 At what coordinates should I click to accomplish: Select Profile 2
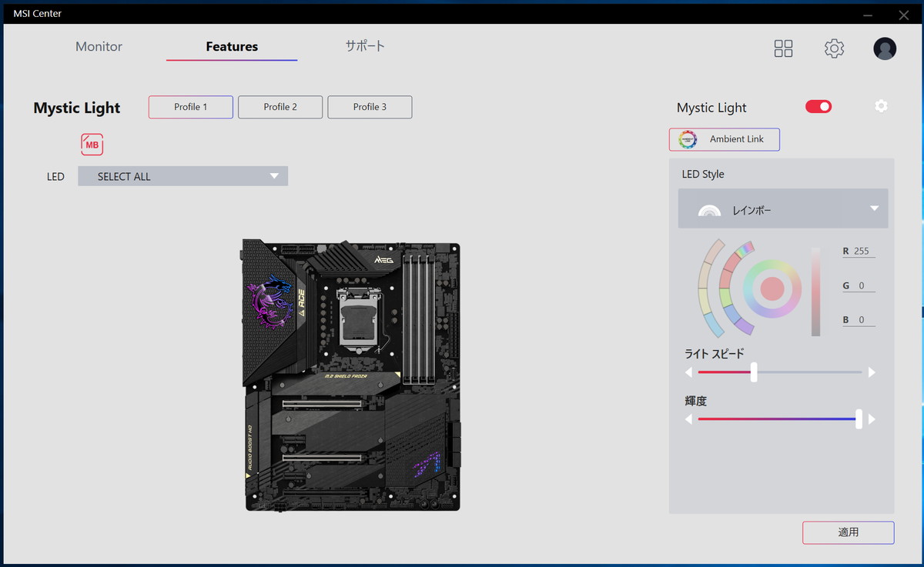[280, 107]
